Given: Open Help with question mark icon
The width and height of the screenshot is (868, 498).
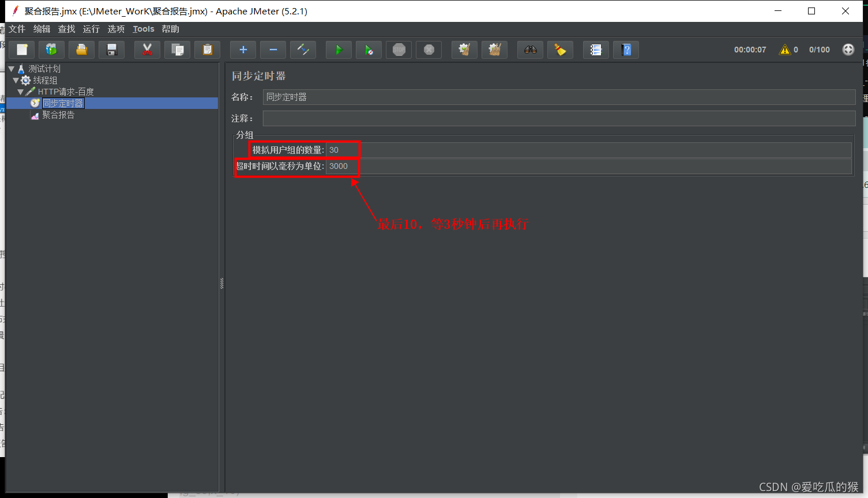Looking at the screenshot, I should 626,50.
